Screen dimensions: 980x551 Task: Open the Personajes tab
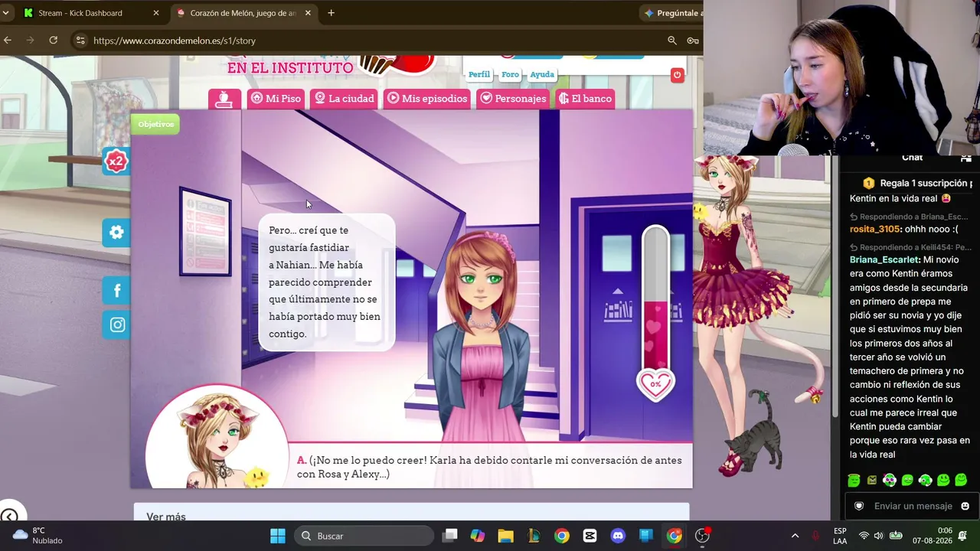click(513, 99)
